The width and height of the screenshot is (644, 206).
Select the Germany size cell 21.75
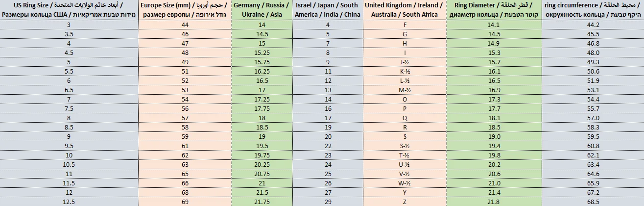click(x=262, y=202)
